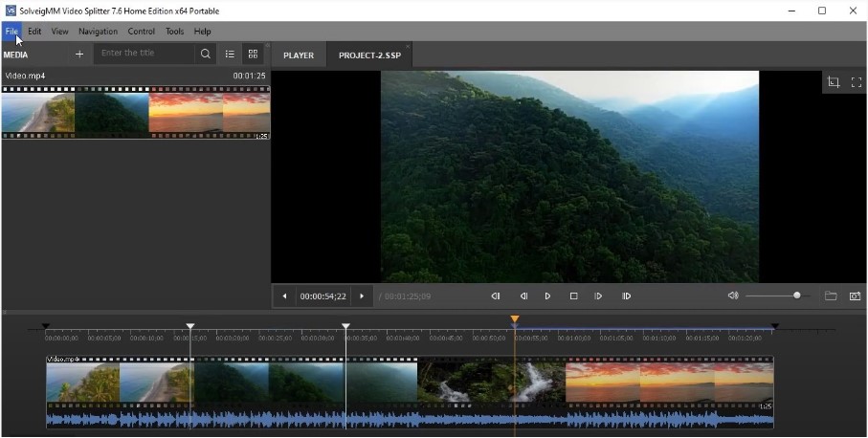Switch media panel to list view
Viewport: 868px width, 438px height.
click(230, 55)
